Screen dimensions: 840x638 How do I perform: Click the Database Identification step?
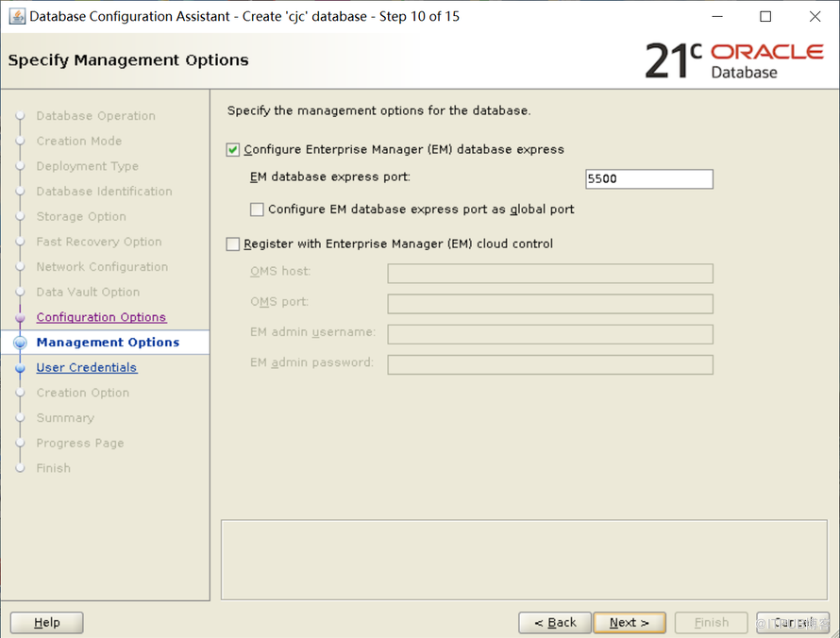point(104,192)
